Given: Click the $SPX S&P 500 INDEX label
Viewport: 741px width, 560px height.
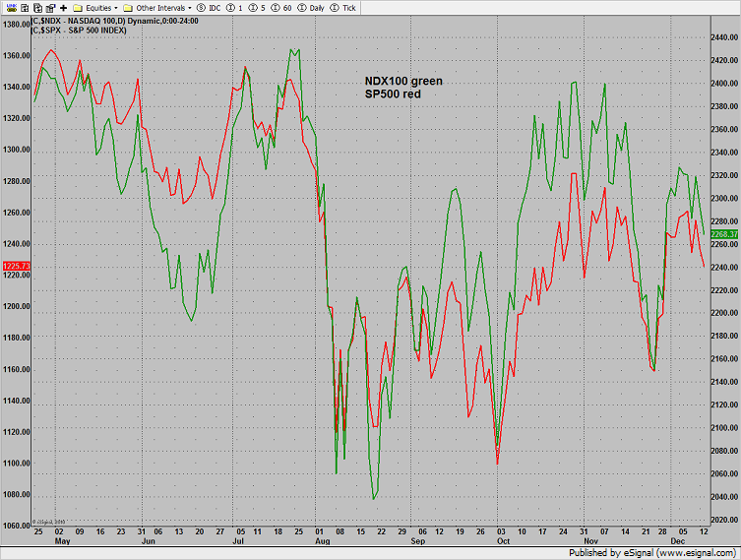Looking at the screenshot, I should pos(79,31).
